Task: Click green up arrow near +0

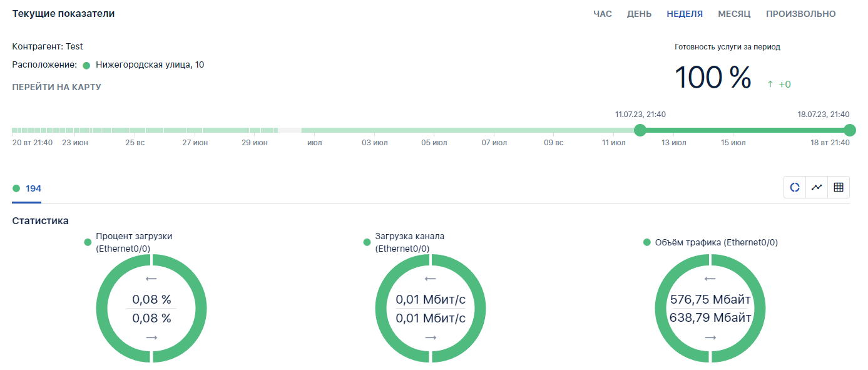Action: [x=770, y=84]
